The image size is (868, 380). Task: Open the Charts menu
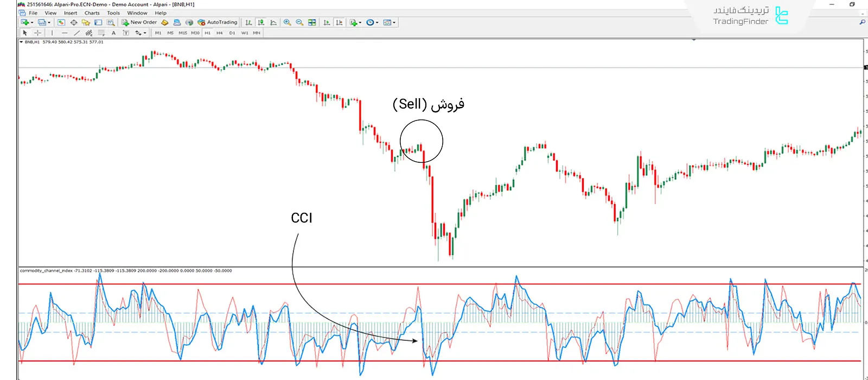92,13
